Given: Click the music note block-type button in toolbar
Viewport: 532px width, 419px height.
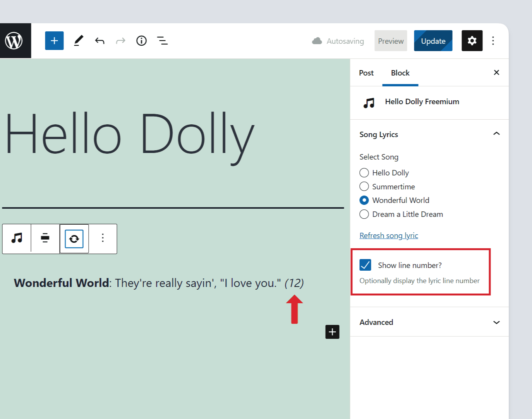Looking at the screenshot, I should (17, 238).
